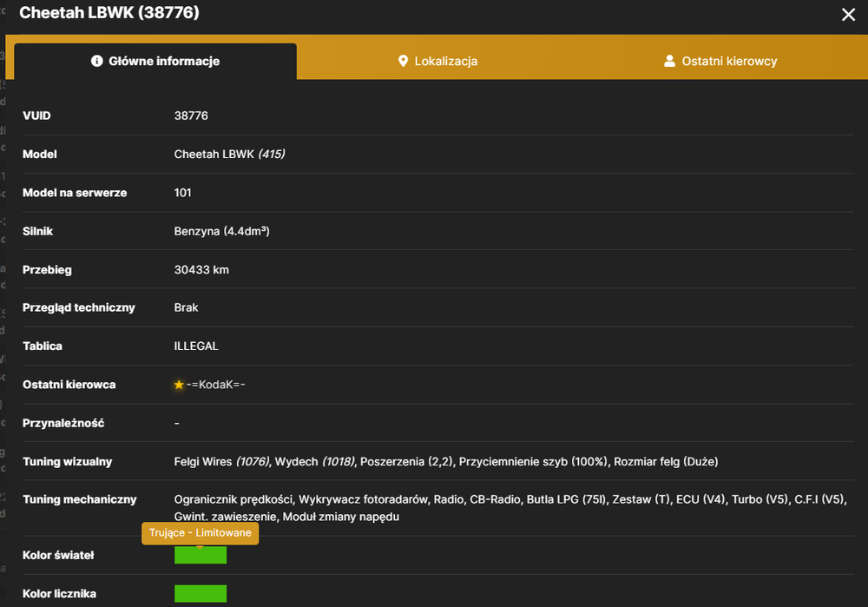868x607 pixels.
Task: Click the mileage value 30433 km
Action: (x=201, y=270)
